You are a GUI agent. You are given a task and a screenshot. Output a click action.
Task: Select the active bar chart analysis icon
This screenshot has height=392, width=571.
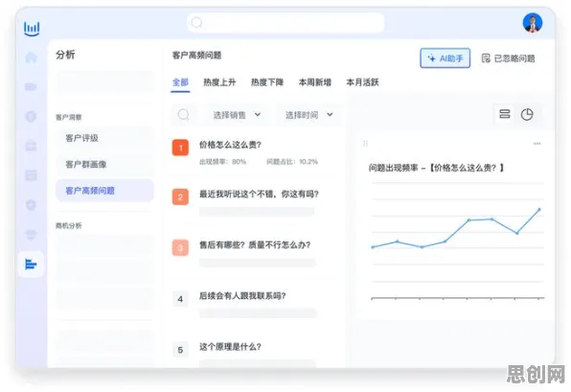31,265
